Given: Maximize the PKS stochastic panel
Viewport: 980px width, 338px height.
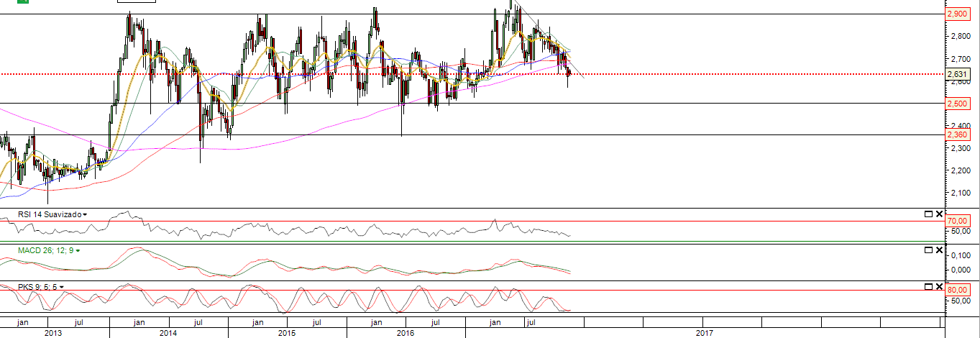Looking at the screenshot, I should [x=928, y=286].
